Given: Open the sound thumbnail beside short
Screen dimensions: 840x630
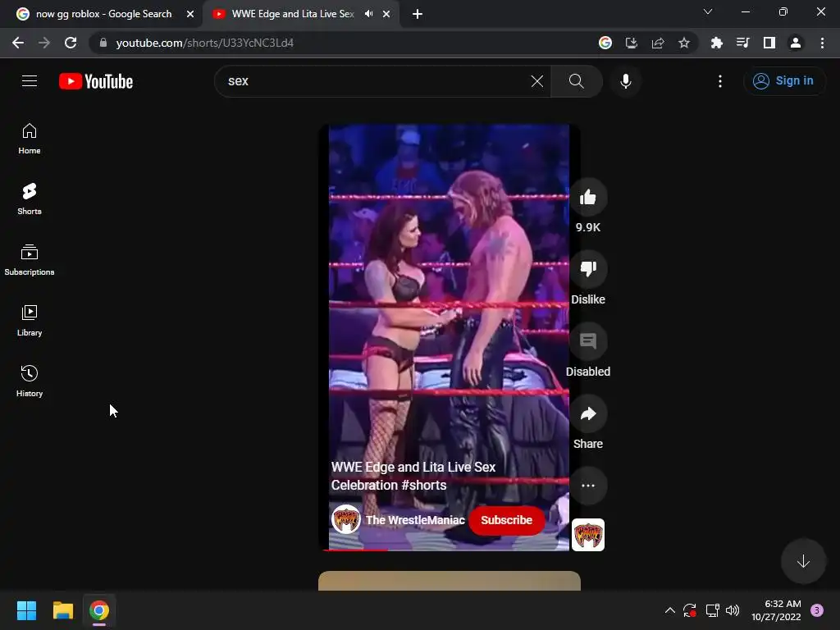Looking at the screenshot, I should click(588, 535).
